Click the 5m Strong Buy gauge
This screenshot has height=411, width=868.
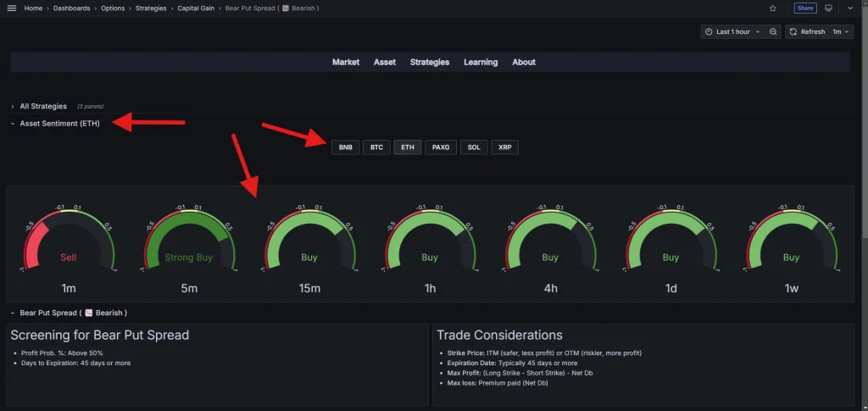point(189,243)
